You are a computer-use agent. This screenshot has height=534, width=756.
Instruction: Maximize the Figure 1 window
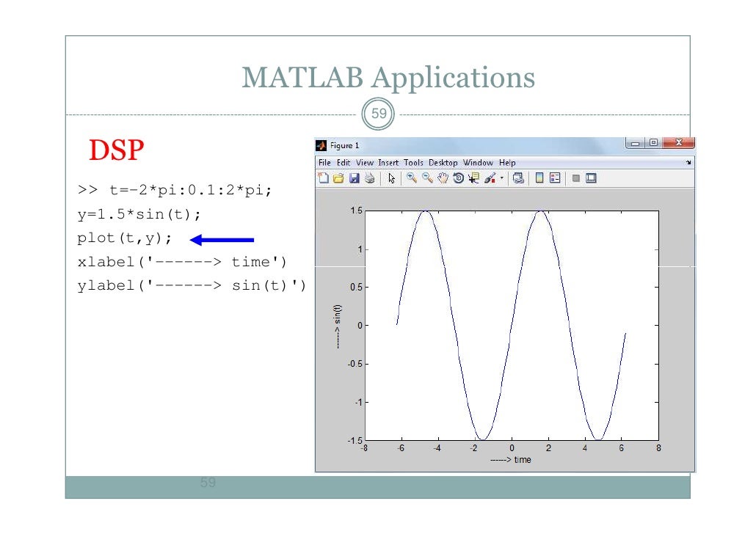(654, 142)
